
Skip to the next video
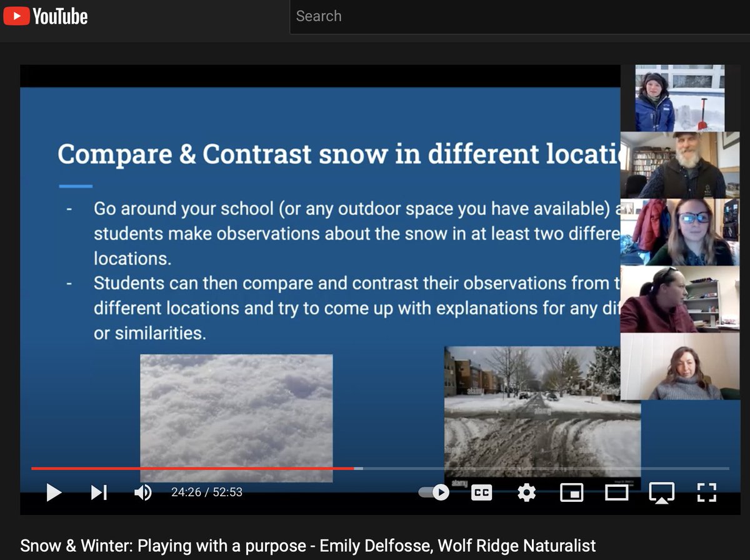[x=97, y=492]
